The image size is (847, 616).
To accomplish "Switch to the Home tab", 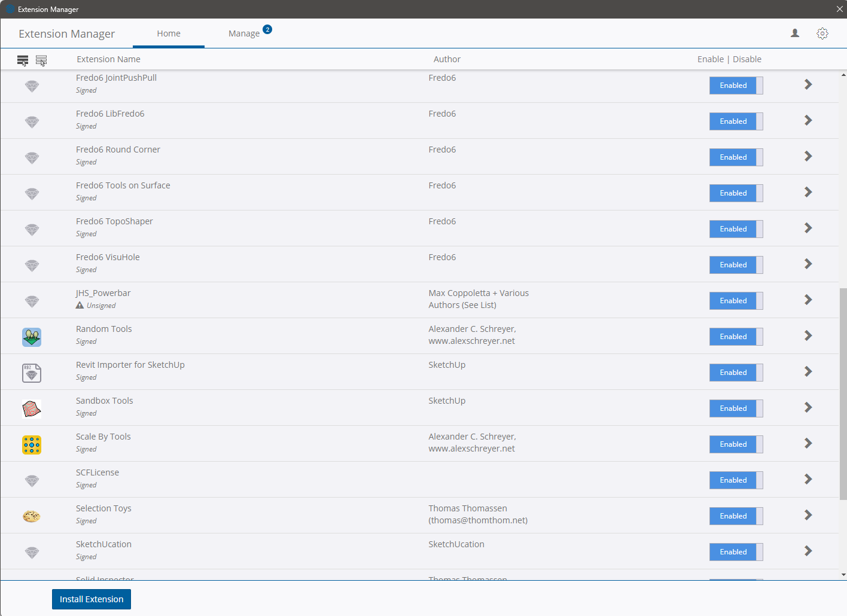I will point(169,33).
